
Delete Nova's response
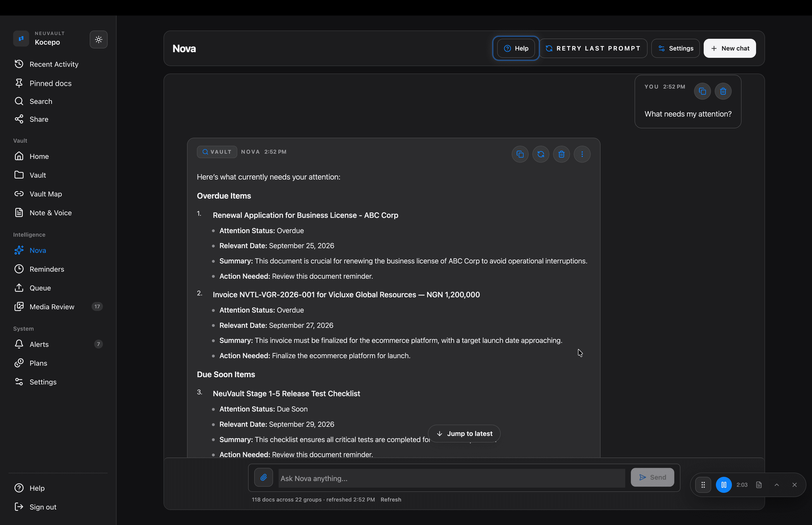click(562, 154)
